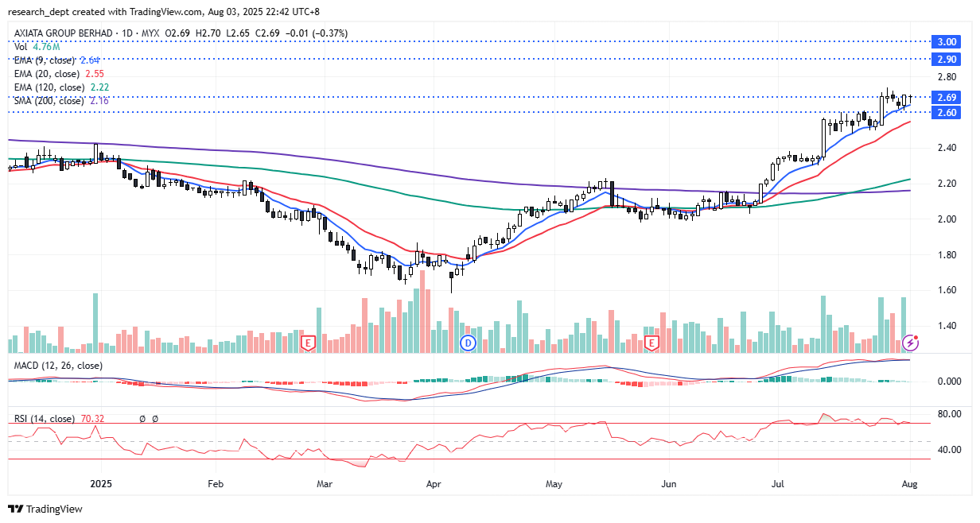Click the 3.00 price level label

[946, 41]
